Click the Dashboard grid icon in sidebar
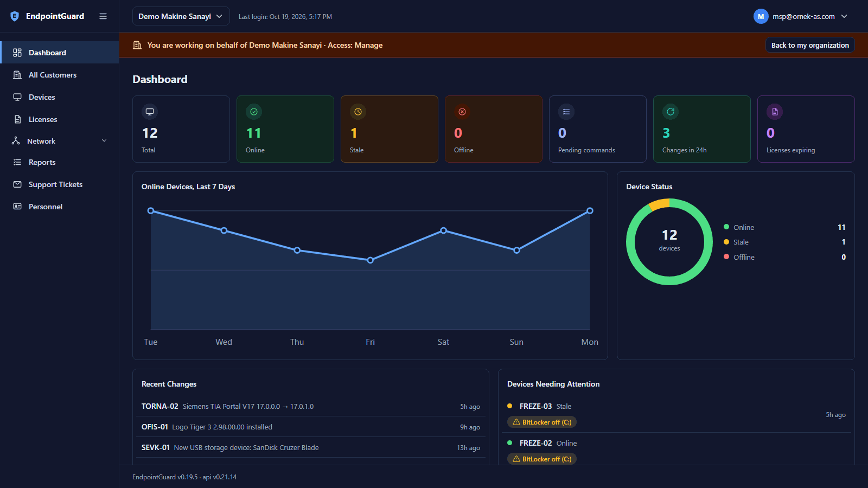The image size is (868, 488). pos(17,53)
